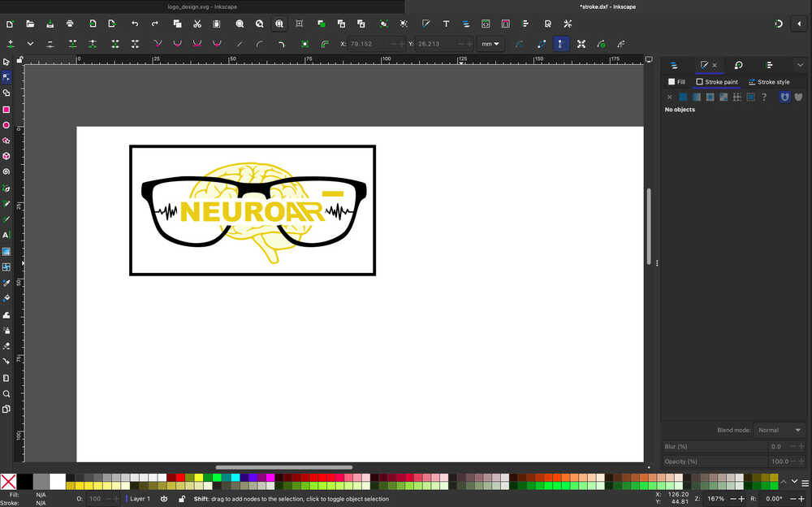Choose the Zoom magnifier tool in toolbox
This screenshot has height=507, width=812.
pyautogui.click(x=6, y=393)
